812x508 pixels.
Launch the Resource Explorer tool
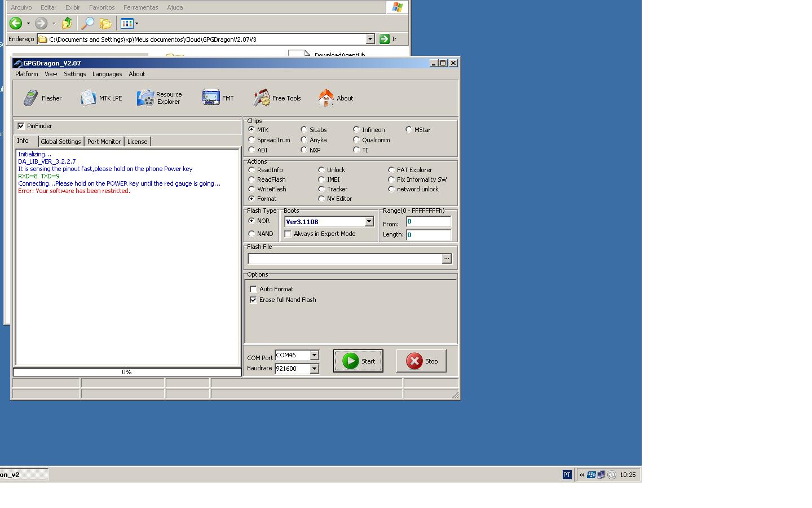click(145, 98)
